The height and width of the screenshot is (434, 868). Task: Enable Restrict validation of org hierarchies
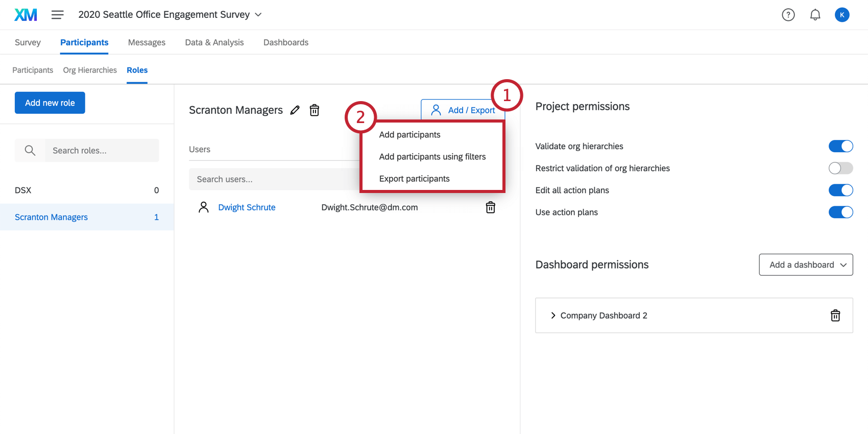[840, 168]
